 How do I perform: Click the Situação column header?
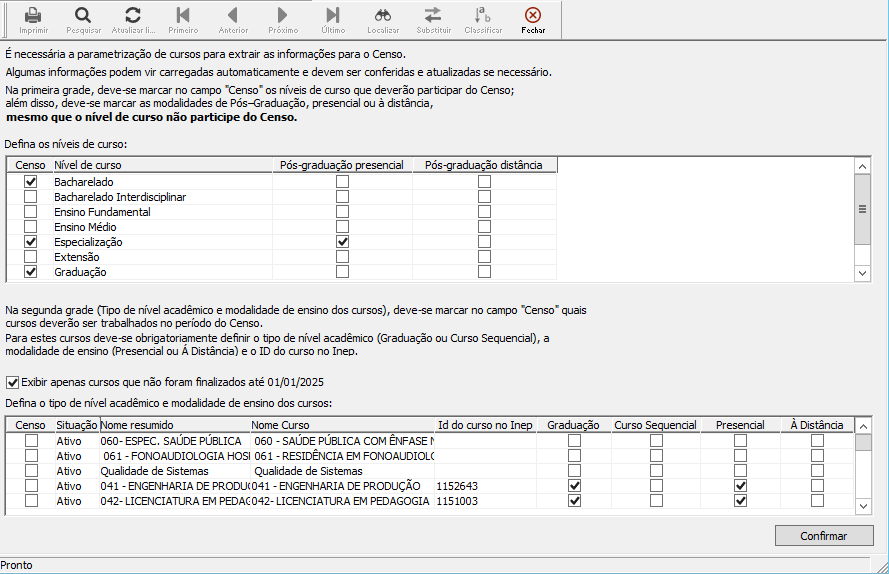[77, 425]
